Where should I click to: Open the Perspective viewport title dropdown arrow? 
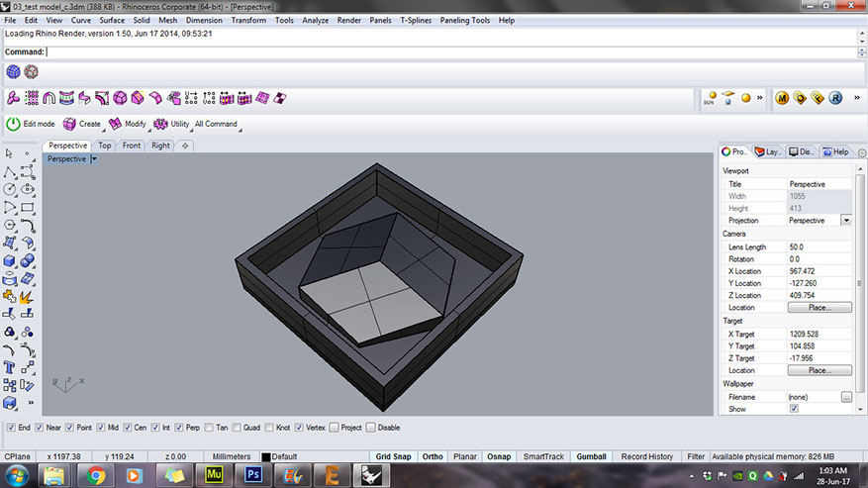click(94, 159)
